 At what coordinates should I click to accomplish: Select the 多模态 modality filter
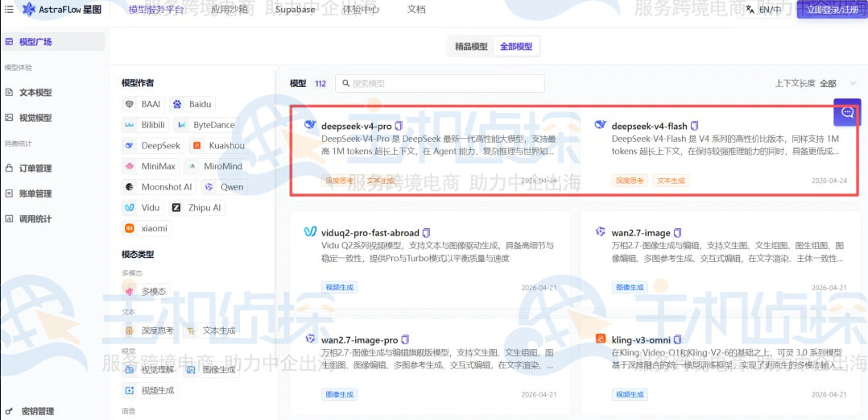[x=147, y=291]
